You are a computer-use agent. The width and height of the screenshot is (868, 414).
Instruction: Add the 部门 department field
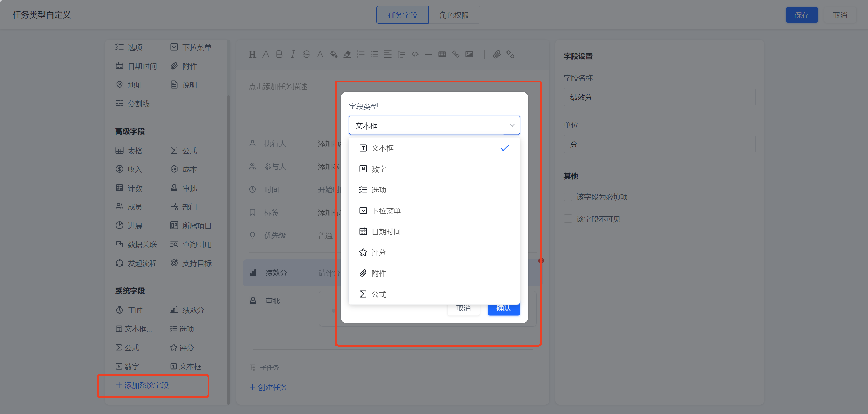pos(184,207)
